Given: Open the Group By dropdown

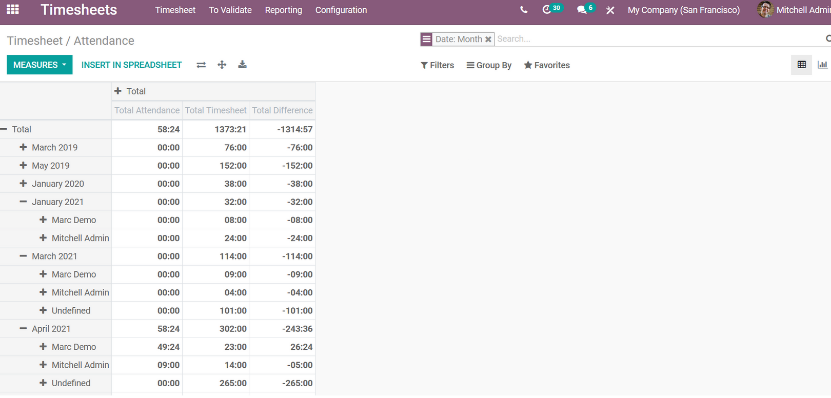Looking at the screenshot, I should 489,65.
